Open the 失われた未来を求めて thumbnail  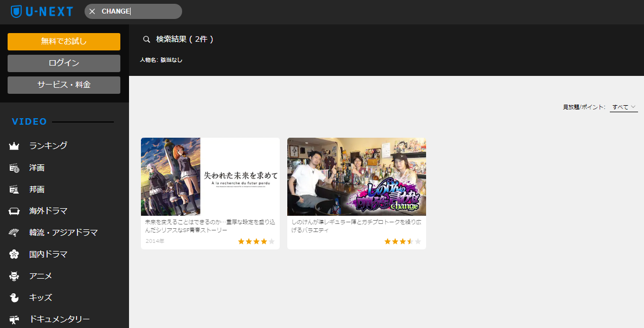[210, 177]
